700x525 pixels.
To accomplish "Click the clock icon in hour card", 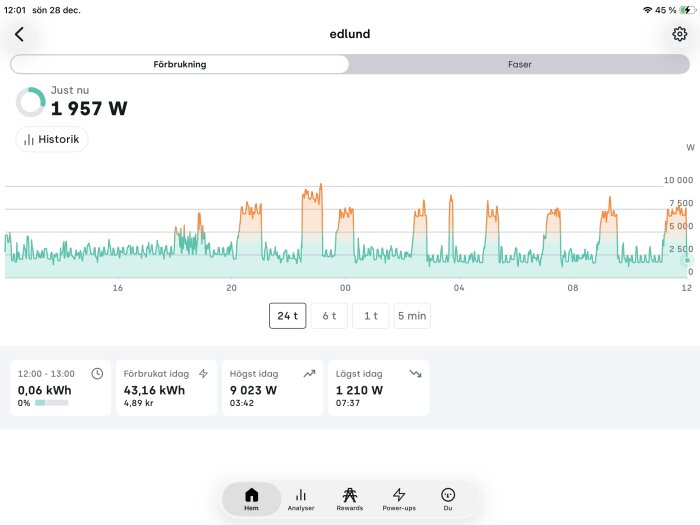I will coord(97,374).
